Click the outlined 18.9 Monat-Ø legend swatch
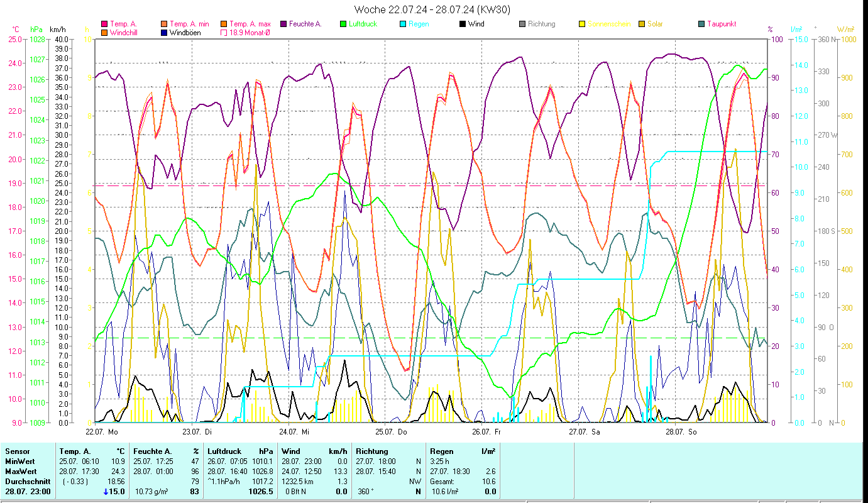The height and width of the screenshot is (503, 868). [223, 32]
